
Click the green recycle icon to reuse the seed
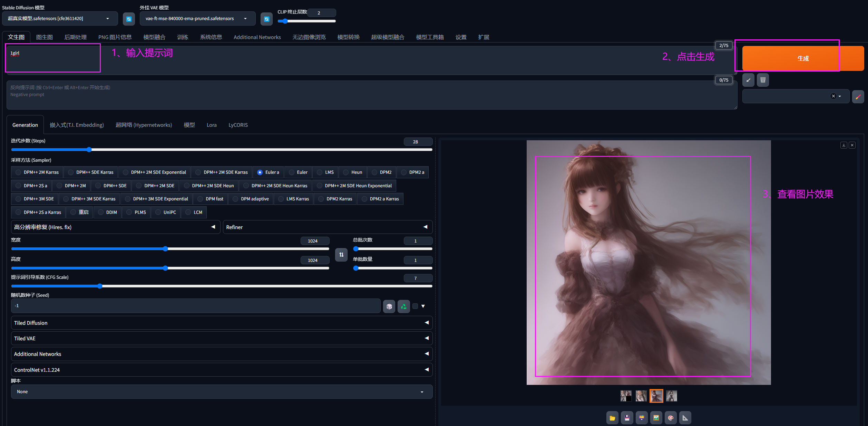tap(403, 306)
